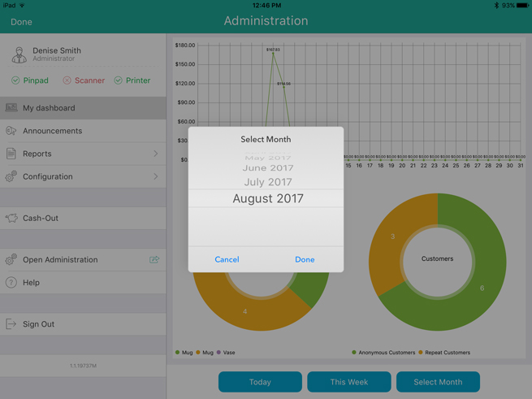Click the orange segment of Customers donut

coord(392,236)
